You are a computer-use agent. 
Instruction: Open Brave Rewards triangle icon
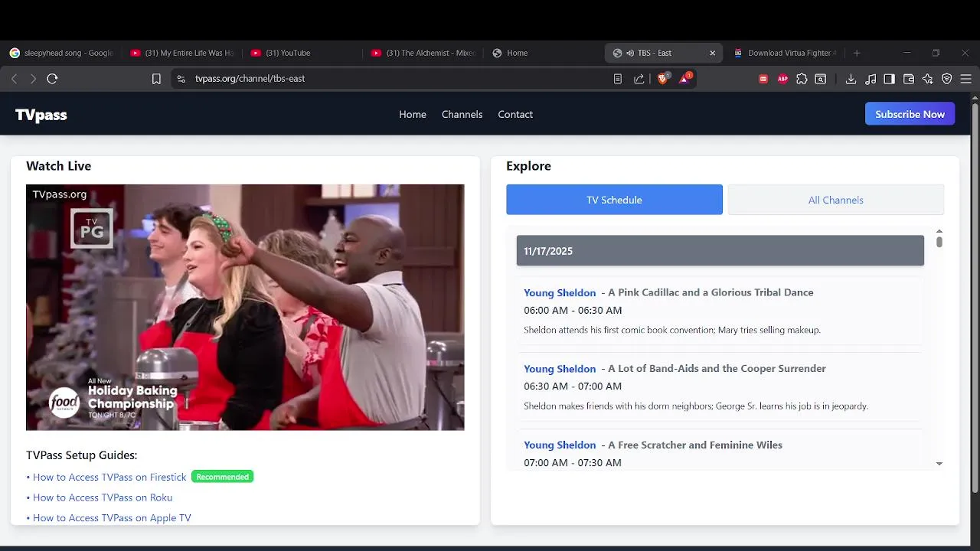(684, 78)
